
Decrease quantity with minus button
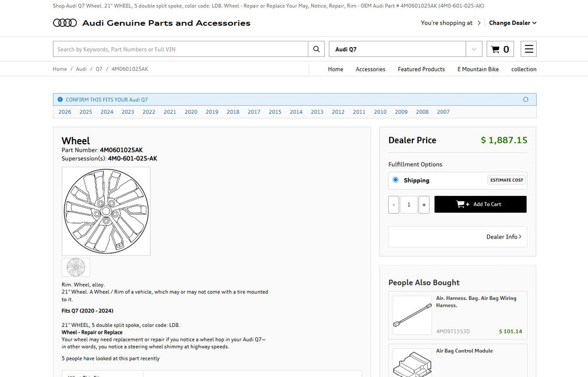(x=393, y=205)
